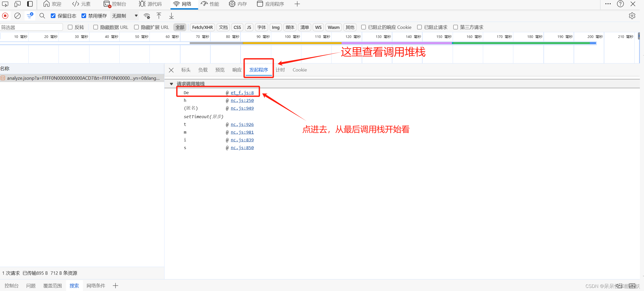Image resolution: width=644 pixels, height=291 pixels.
Task: Open the Elements tab
Action: coord(81,4)
